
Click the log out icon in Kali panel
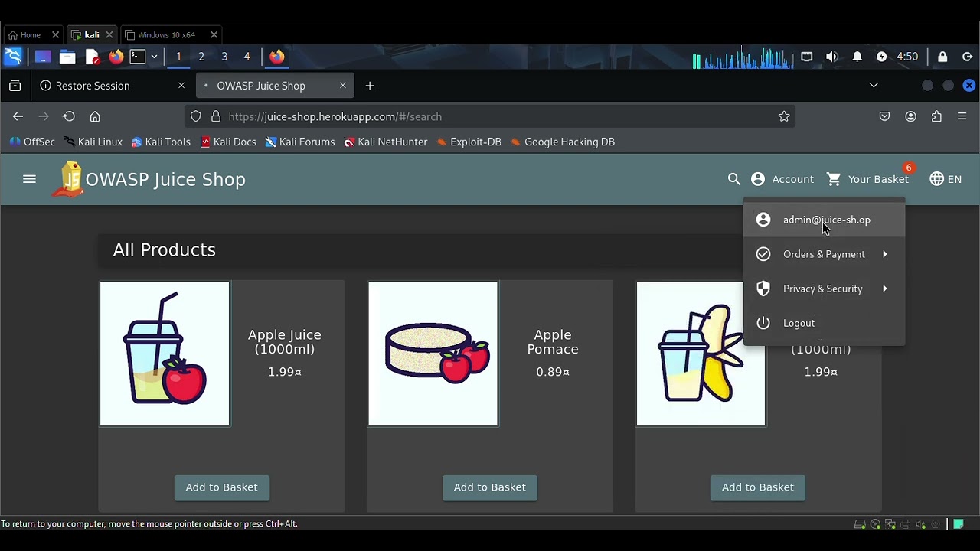[967, 57]
